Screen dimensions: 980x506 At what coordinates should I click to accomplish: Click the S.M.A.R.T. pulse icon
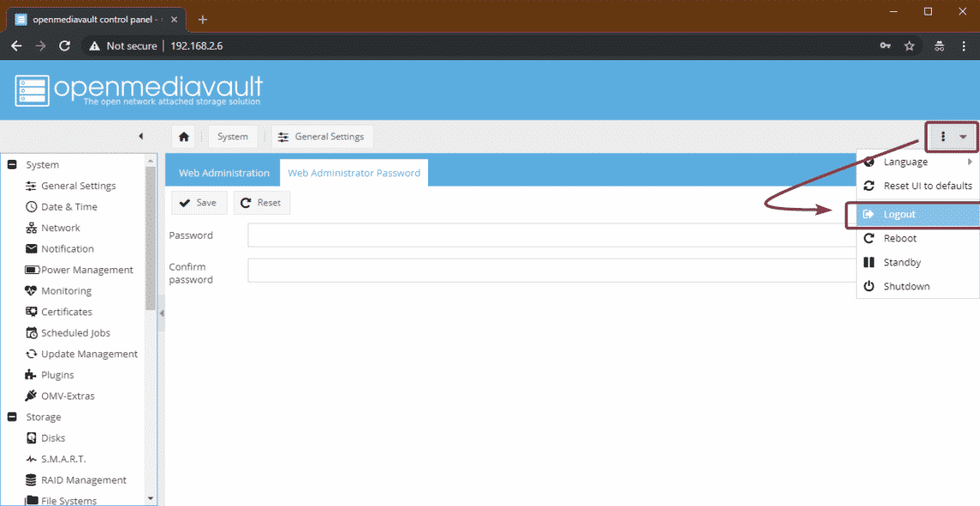(x=31, y=459)
